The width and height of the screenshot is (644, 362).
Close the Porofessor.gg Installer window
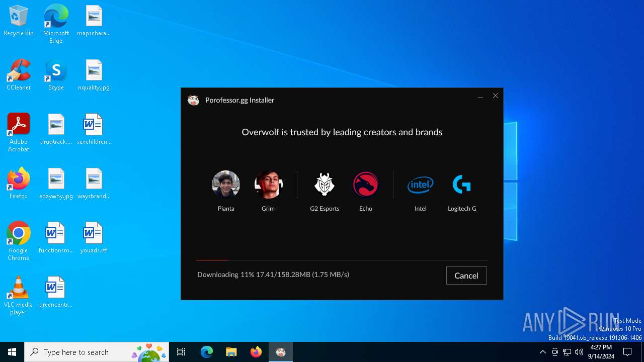click(496, 96)
